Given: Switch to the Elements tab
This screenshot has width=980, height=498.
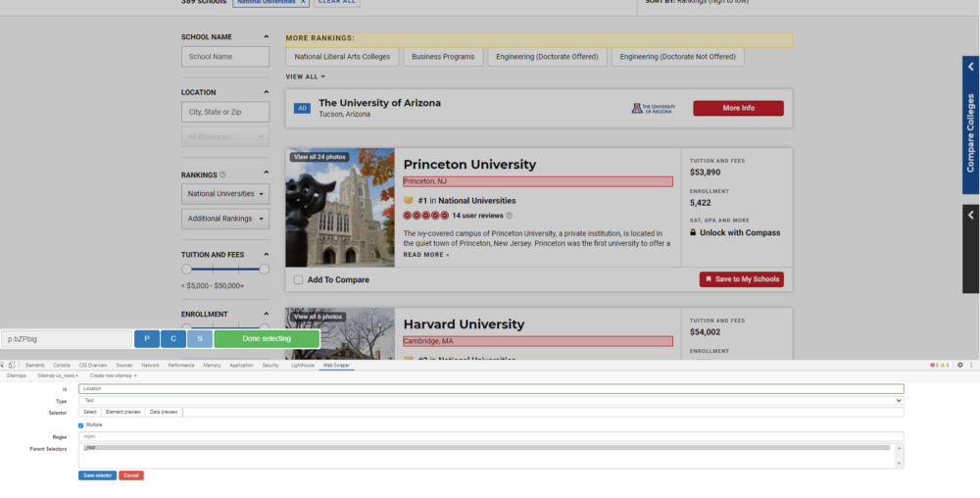Looking at the screenshot, I should (35, 365).
